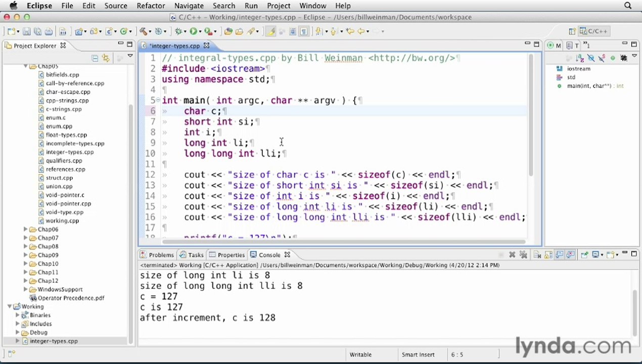Open the Project menu
This screenshot has height=364, width=642.
pyautogui.click(x=279, y=6)
